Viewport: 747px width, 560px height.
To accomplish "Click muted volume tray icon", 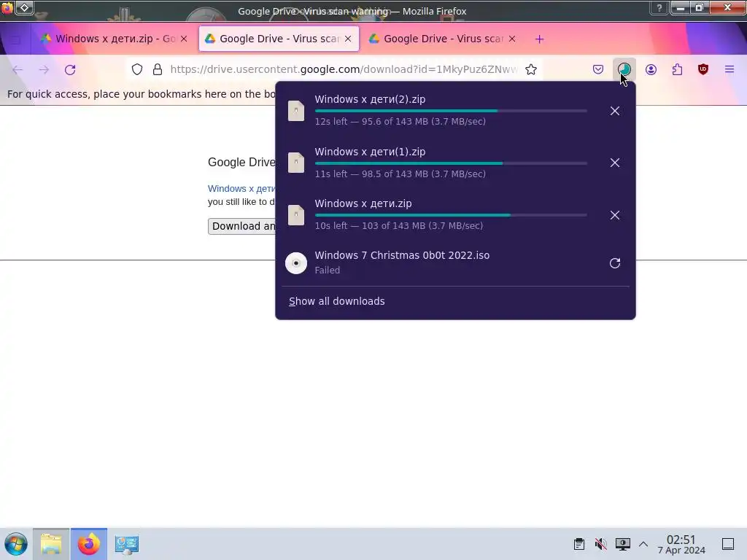I will coord(601,544).
